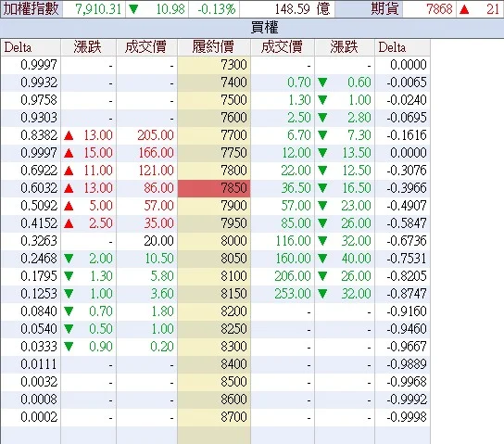
Task: Click put delta value -0.9998
Action: coord(407,417)
